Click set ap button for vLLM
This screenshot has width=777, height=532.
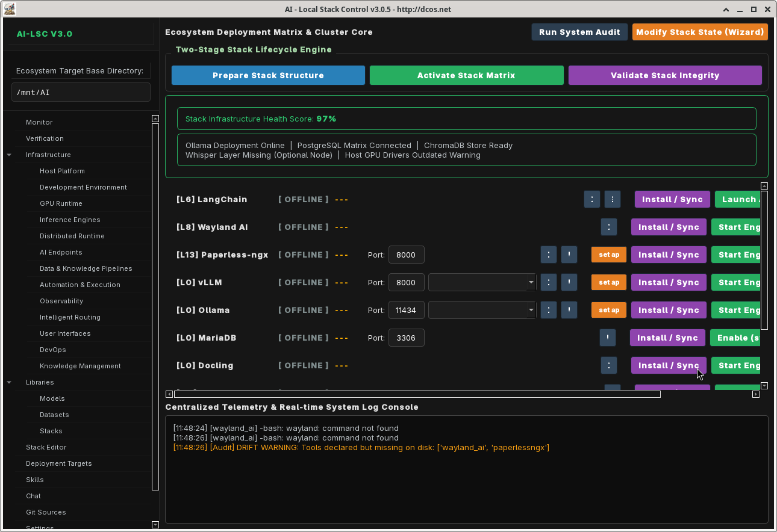click(x=609, y=282)
